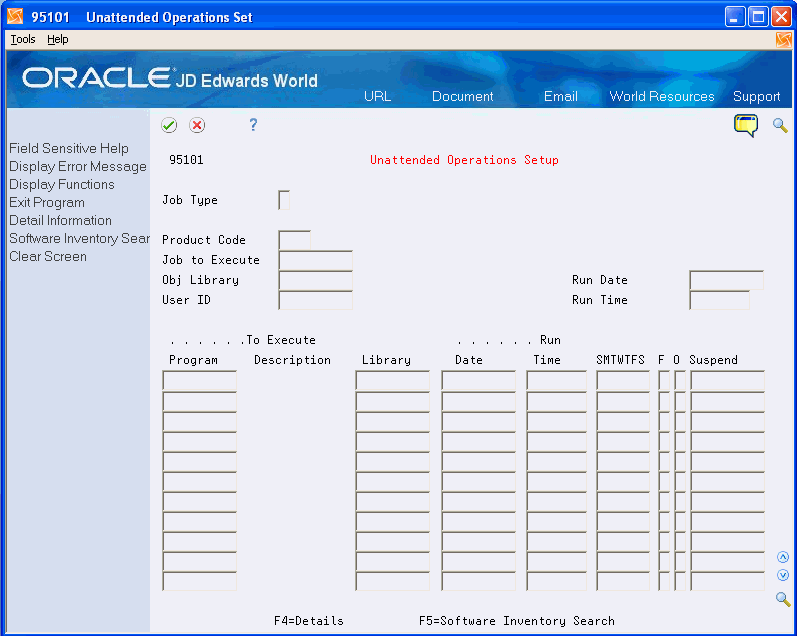The width and height of the screenshot is (797, 636).
Task: Open World Resources link
Action: 662,97
